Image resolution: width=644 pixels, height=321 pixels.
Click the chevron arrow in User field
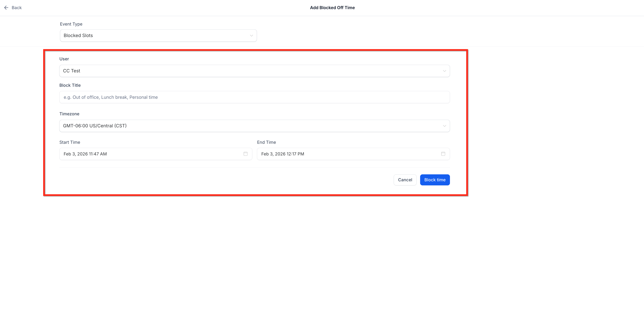point(444,71)
